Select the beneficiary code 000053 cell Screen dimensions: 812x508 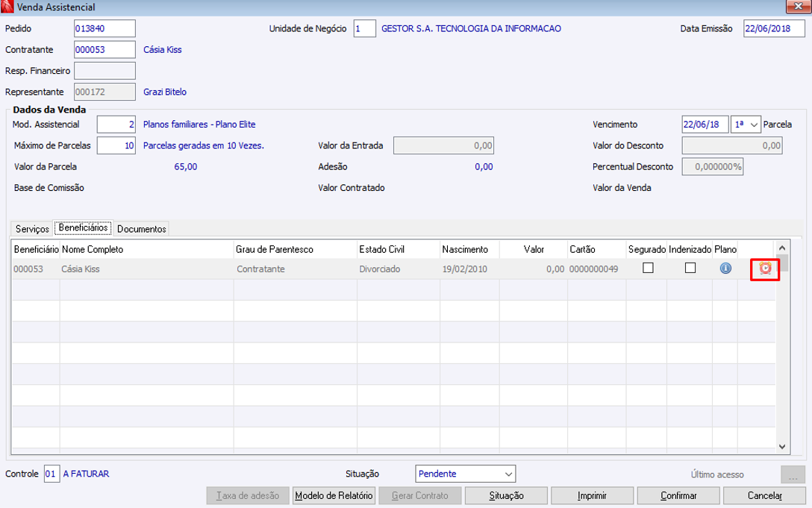(x=36, y=269)
